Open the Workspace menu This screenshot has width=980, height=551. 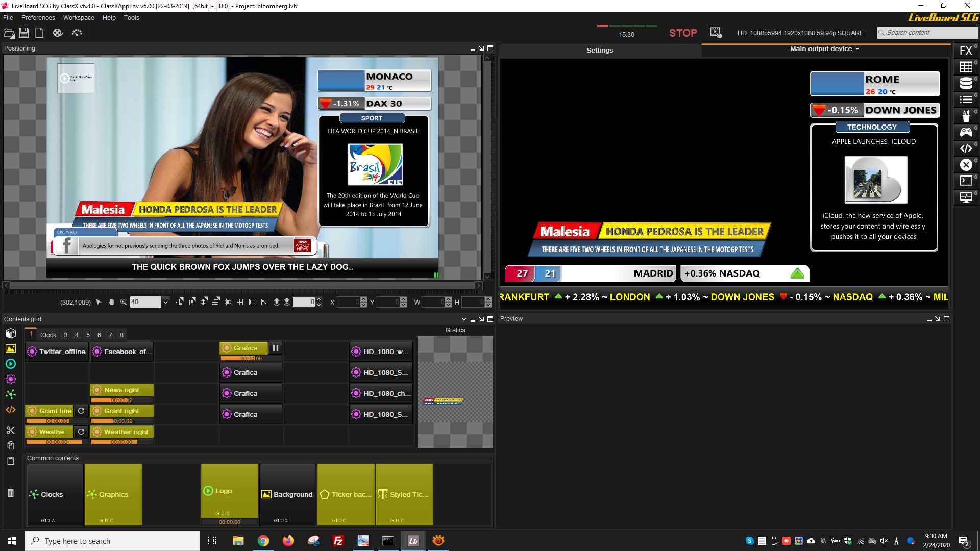pyautogui.click(x=79, y=17)
